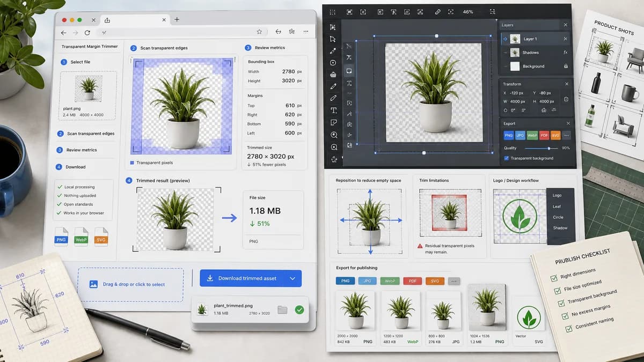Toggle visibility of the Shadows layer

[504, 53]
